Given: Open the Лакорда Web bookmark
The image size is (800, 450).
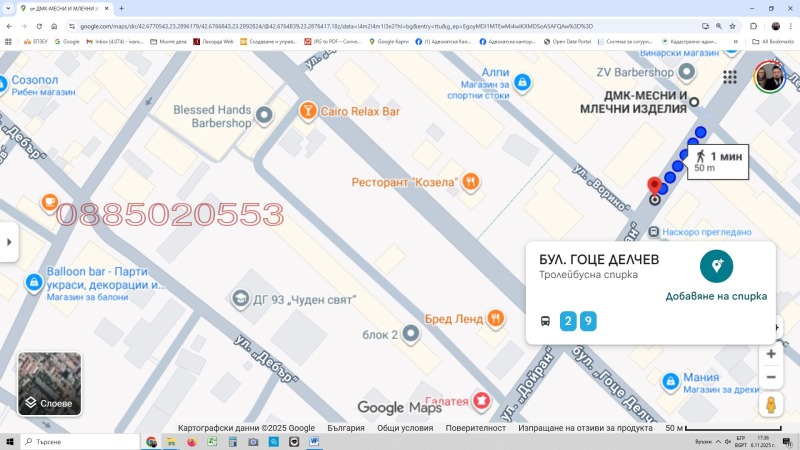Looking at the screenshot, I should 213,42.
